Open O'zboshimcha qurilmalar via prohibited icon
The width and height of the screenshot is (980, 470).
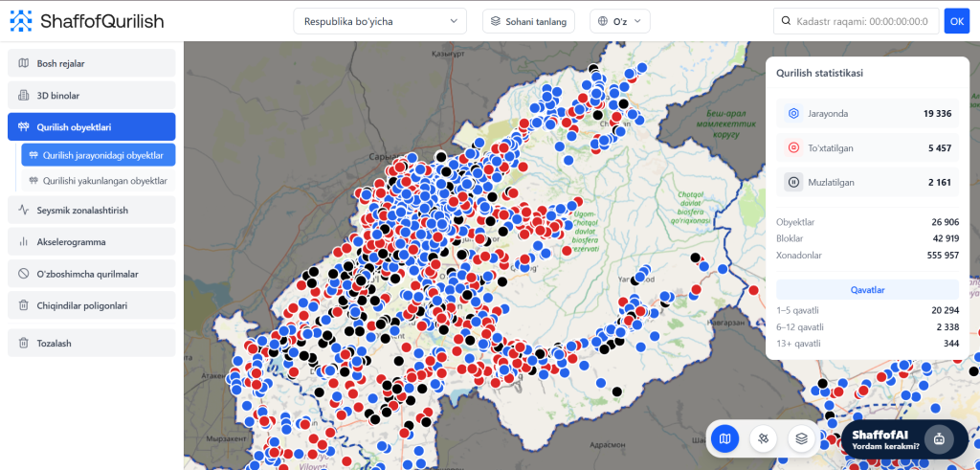pyautogui.click(x=23, y=274)
